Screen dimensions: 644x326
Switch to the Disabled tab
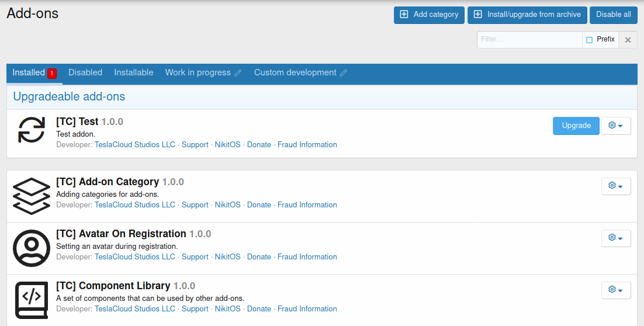[85, 72]
